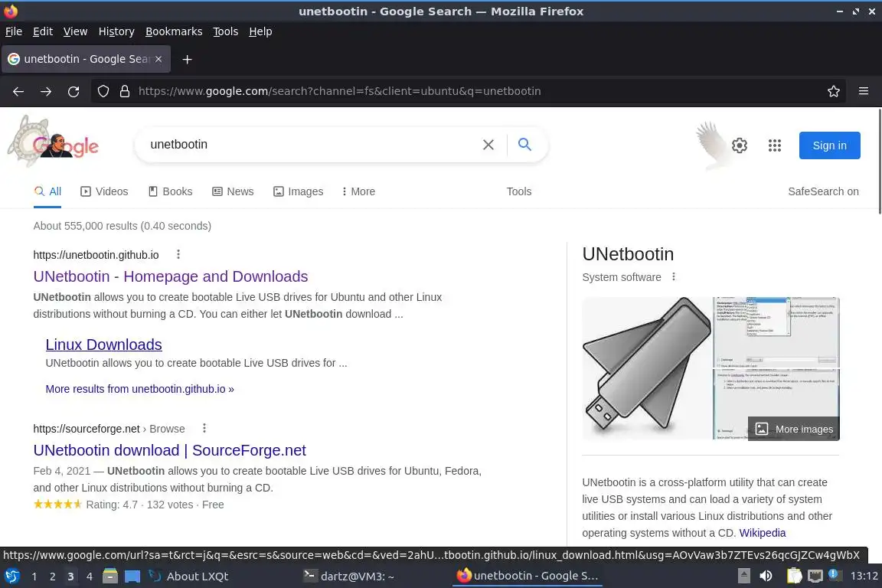The height and width of the screenshot is (588, 882).
Task: Open the Edit menu
Action: pyautogui.click(x=43, y=31)
